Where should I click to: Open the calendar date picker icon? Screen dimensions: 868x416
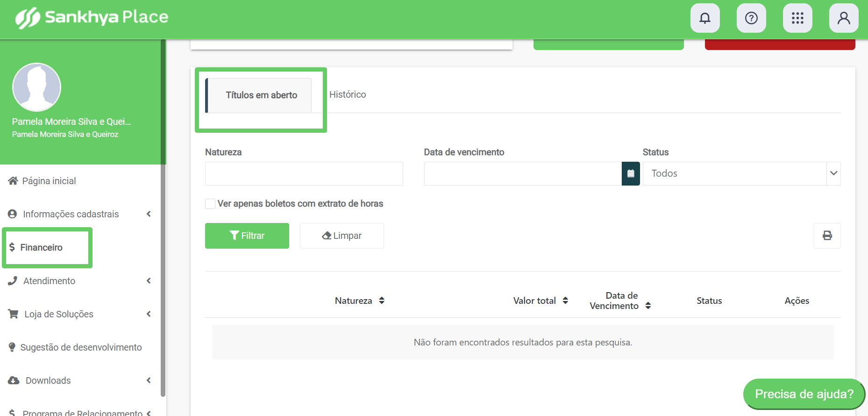tap(631, 173)
